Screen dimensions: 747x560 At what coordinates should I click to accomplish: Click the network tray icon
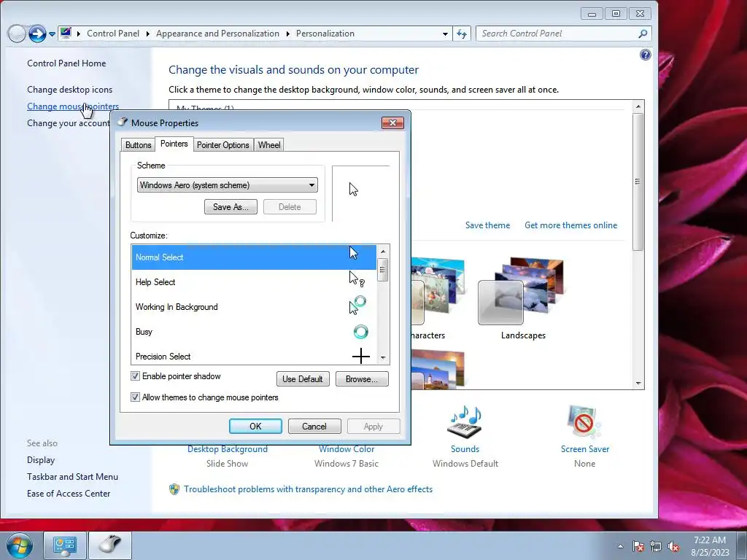(x=656, y=546)
